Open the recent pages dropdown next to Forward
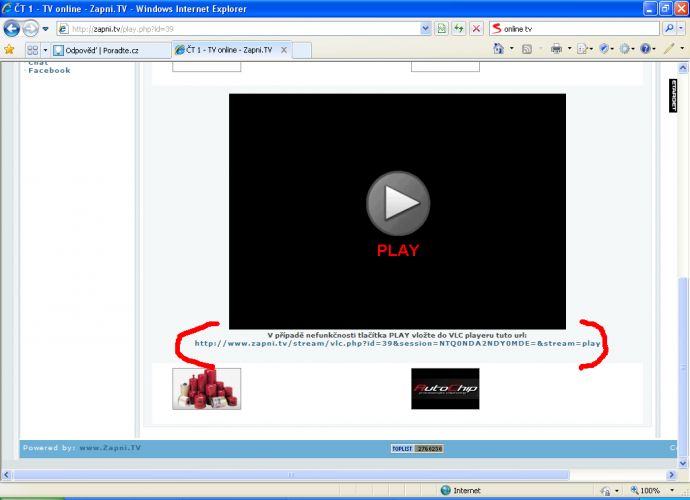Image resolution: width=690 pixels, height=500 pixels. (x=46, y=29)
